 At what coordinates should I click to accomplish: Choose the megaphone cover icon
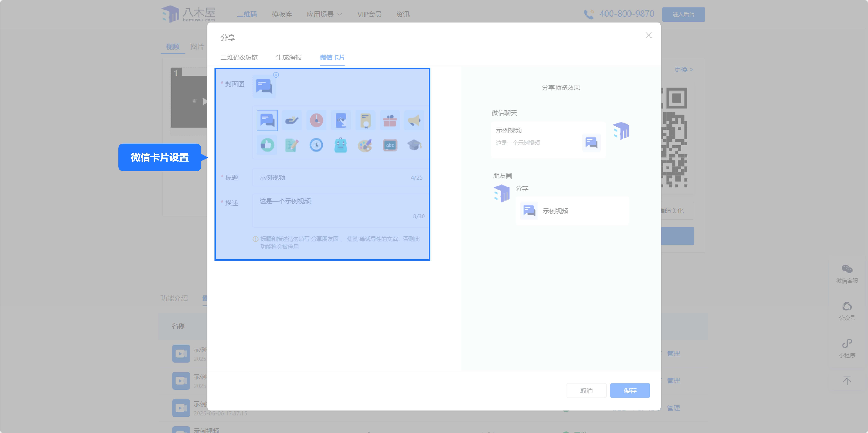[x=414, y=121]
